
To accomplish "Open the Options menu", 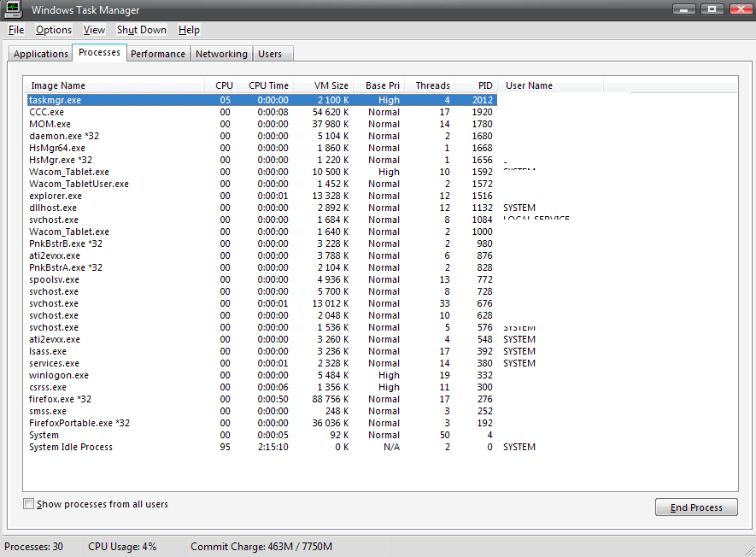I will (x=54, y=30).
